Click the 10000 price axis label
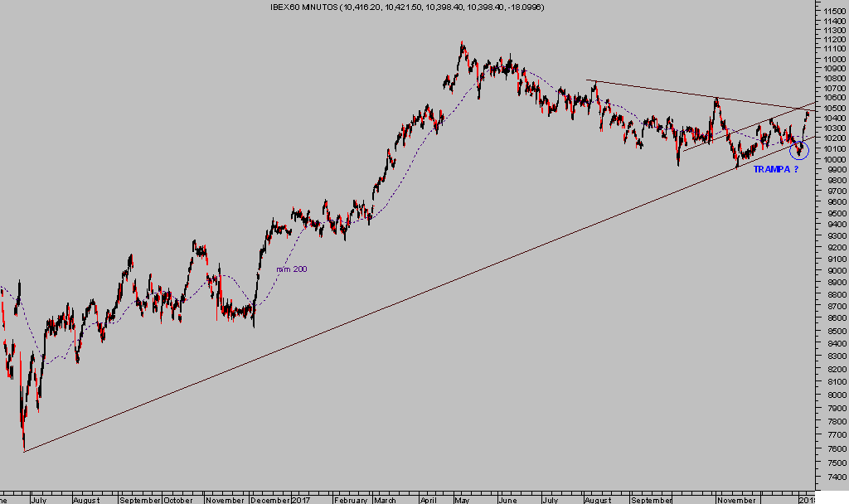 [x=834, y=160]
